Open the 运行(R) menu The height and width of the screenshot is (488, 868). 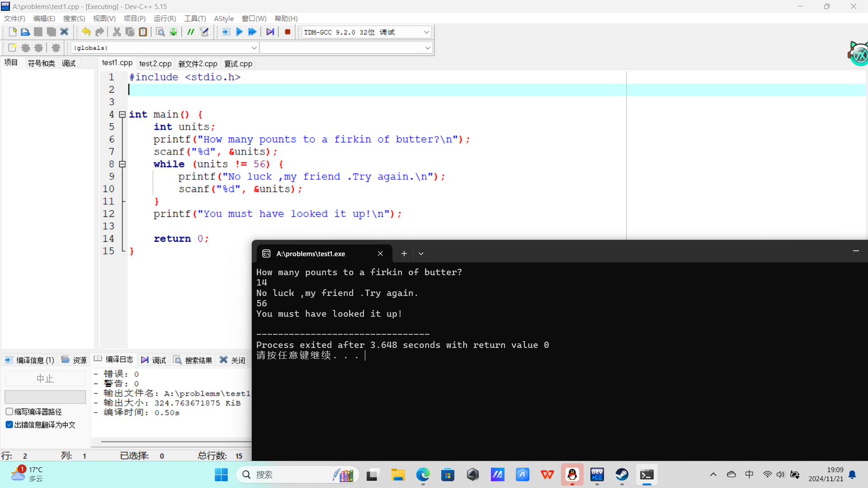pyautogui.click(x=165, y=19)
